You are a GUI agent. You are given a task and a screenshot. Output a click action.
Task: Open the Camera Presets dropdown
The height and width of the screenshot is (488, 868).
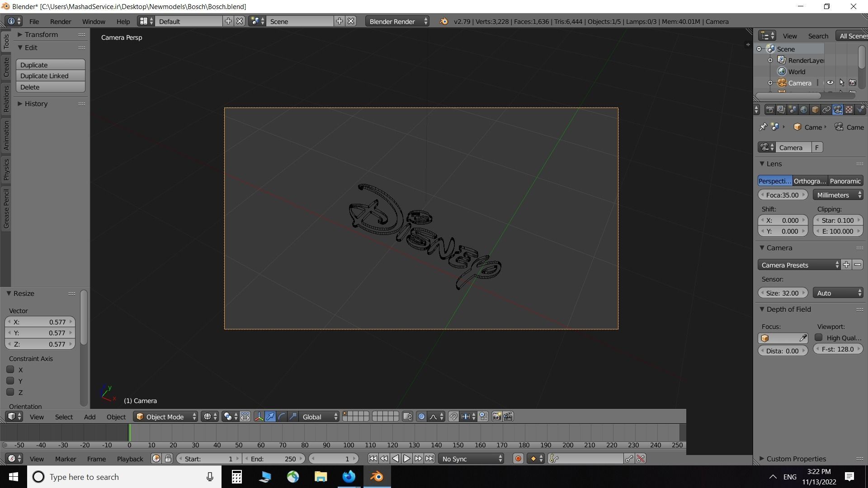pos(799,265)
